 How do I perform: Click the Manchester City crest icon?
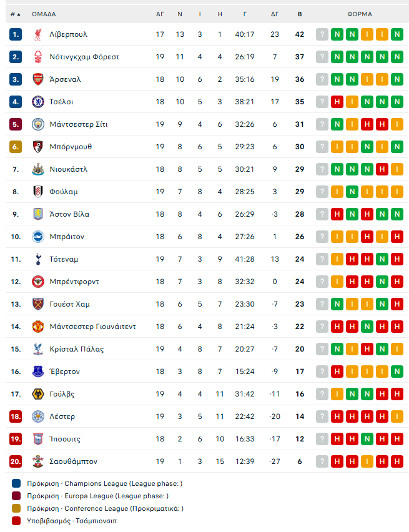pos(37,124)
